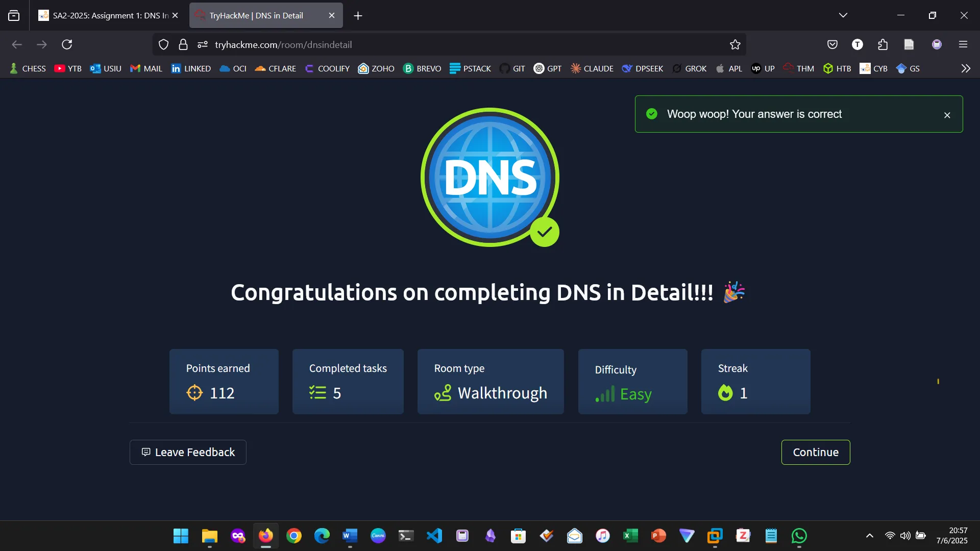Open the THM bookmark on the bookmarks bar
This screenshot has height=551, width=980.
click(x=804, y=68)
